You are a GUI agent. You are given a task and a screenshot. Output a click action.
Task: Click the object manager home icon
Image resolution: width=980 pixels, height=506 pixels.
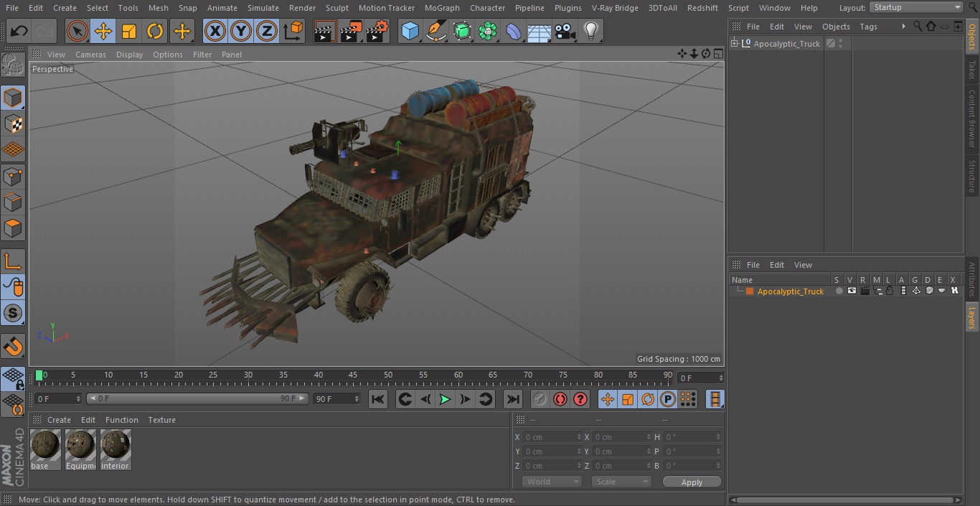coord(931,27)
